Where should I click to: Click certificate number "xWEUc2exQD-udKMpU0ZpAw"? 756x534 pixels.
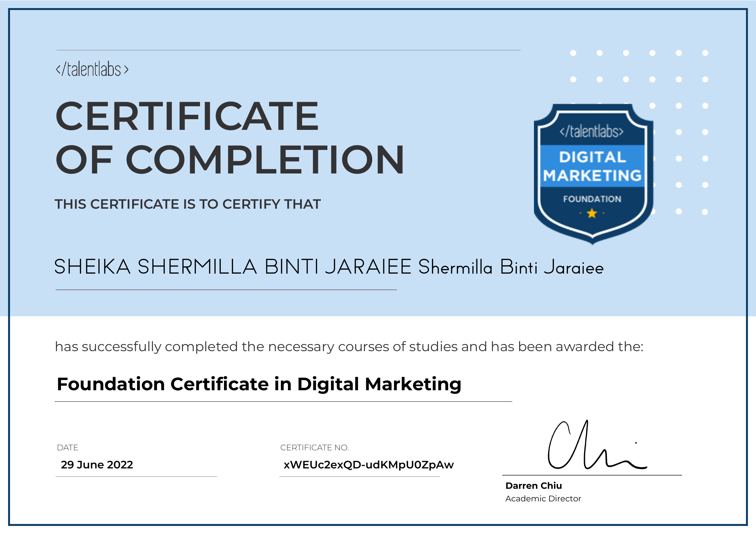pyautogui.click(x=369, y=465)
